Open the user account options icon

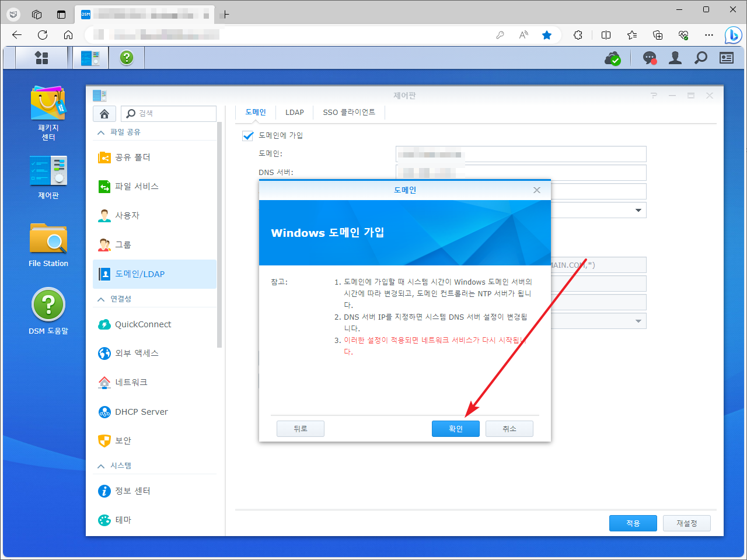pyautogui.click(x=675, y=58)
